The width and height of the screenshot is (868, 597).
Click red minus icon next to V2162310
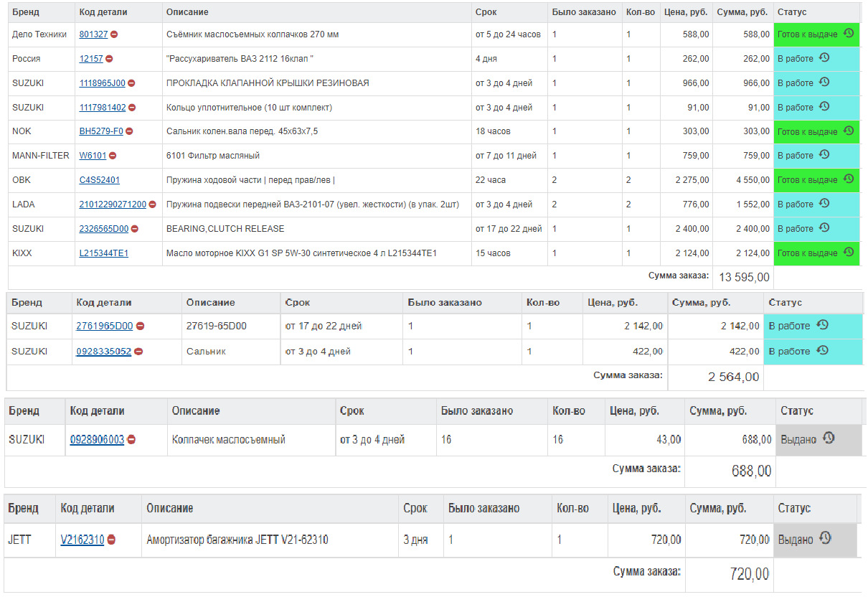[x=111, y=540]
